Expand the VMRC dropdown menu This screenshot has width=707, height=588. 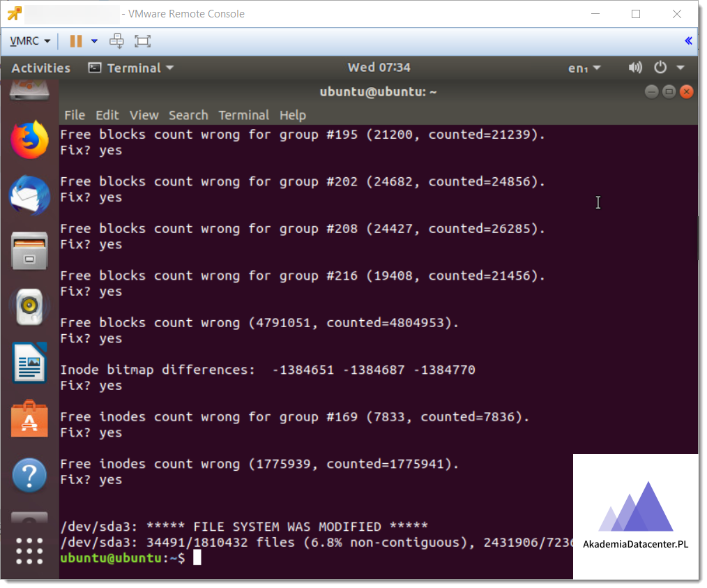[30, 41]
